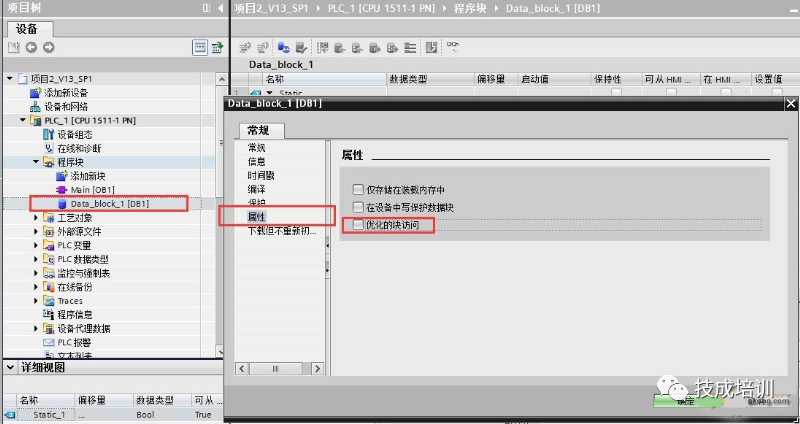Screen dimensions: 800x424
Task: Click the checkmark toolbar icon beside the blue database icon
Action: point(301,47)
